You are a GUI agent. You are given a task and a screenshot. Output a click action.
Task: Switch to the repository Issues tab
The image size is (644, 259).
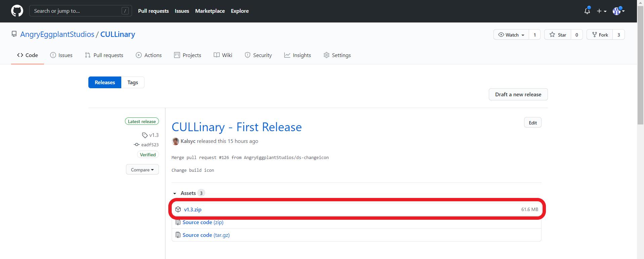point(61,55)
